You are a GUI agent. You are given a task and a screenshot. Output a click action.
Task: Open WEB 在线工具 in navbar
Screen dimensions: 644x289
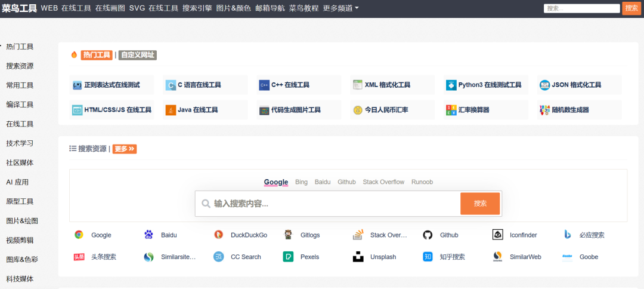[66, 8]
